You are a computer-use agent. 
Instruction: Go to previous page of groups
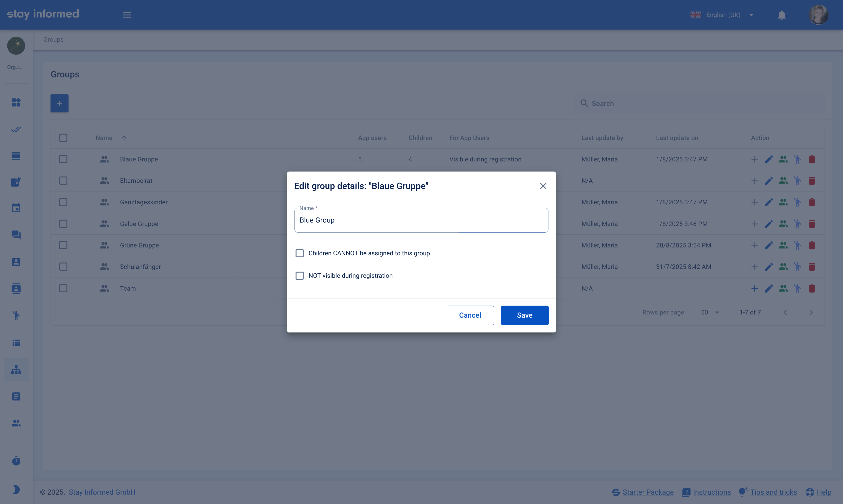click(785, 313)
